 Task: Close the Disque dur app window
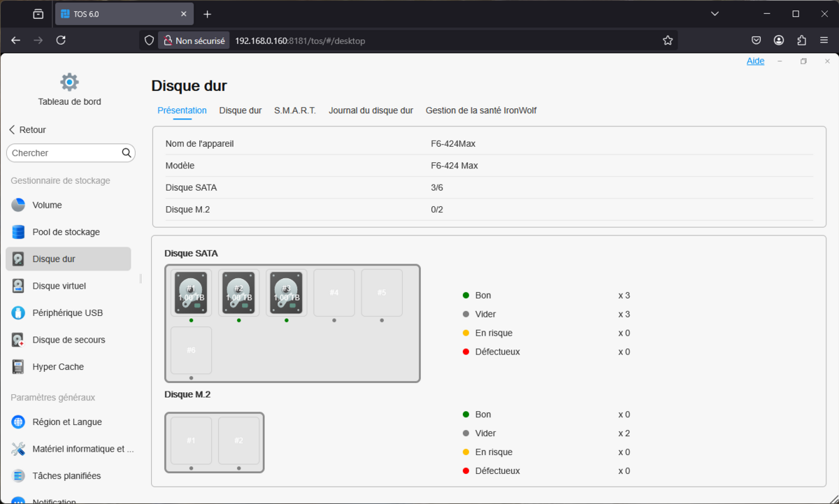[x=827, y=62]
